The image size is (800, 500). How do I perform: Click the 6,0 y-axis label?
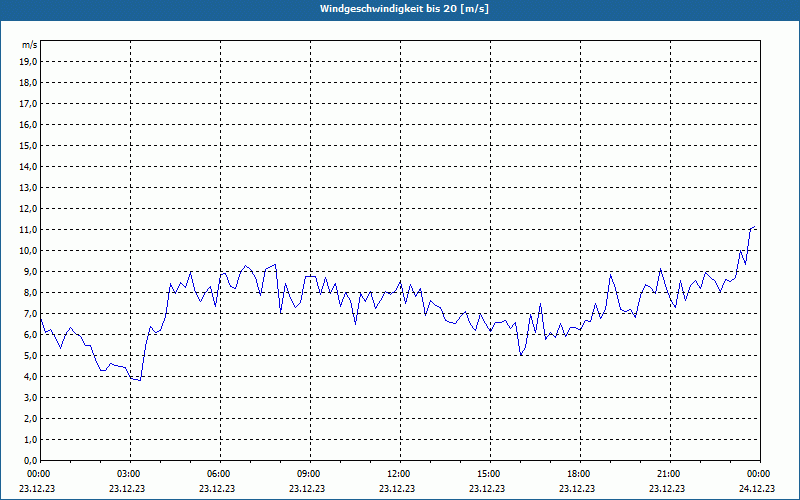30,335
